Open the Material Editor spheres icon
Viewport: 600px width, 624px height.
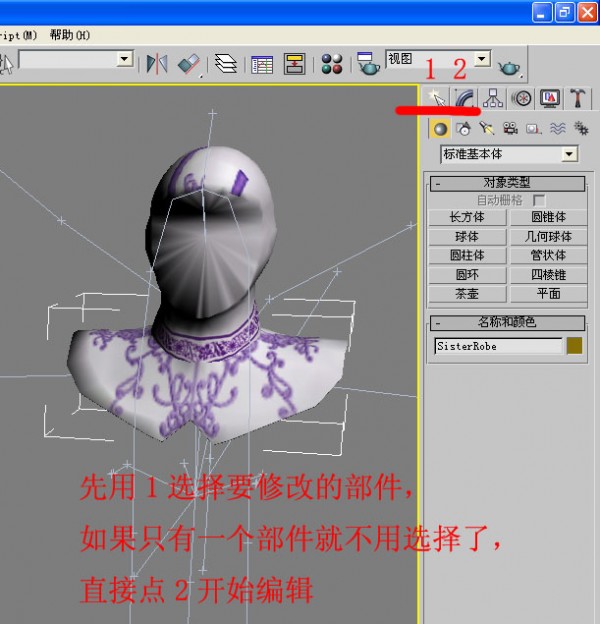pyautogui.click(x=332, y=64)
